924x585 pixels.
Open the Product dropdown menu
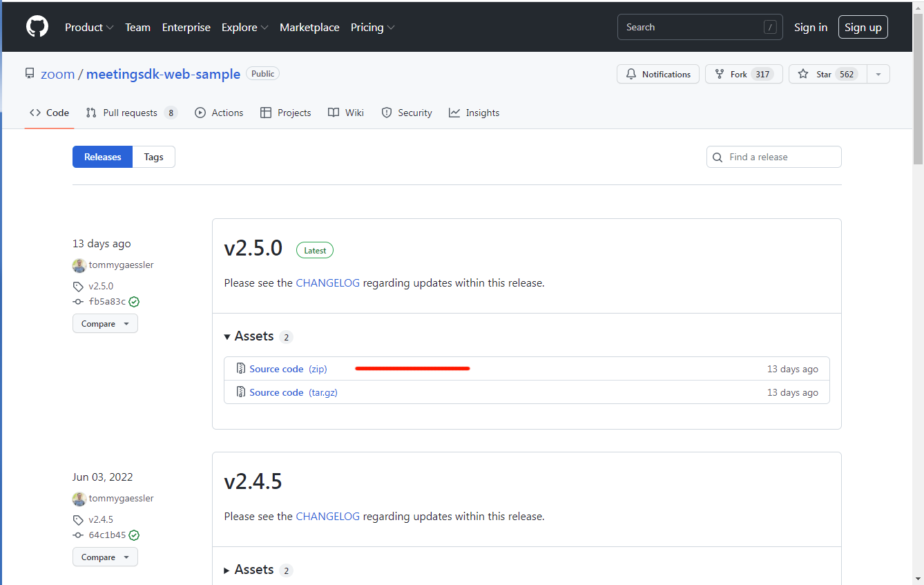(89, 28)
